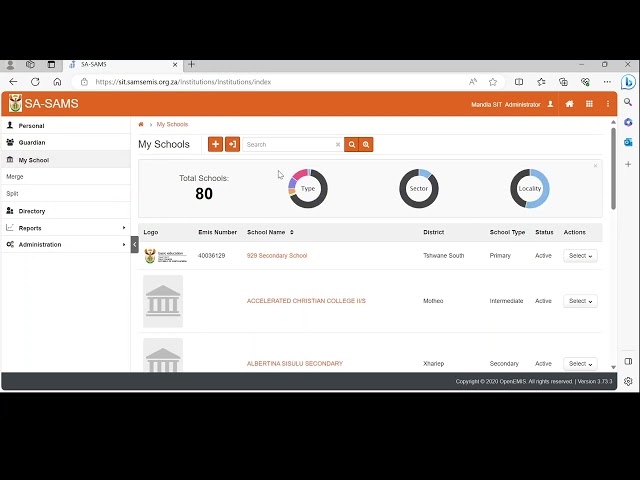Expand the Reports submenu

[x=65, y=228]
